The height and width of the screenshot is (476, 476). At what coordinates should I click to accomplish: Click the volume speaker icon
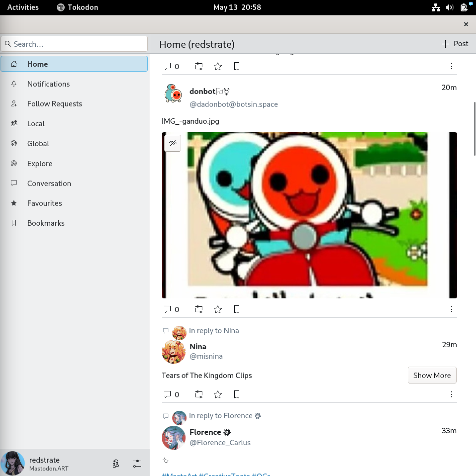tap(449, 7)
